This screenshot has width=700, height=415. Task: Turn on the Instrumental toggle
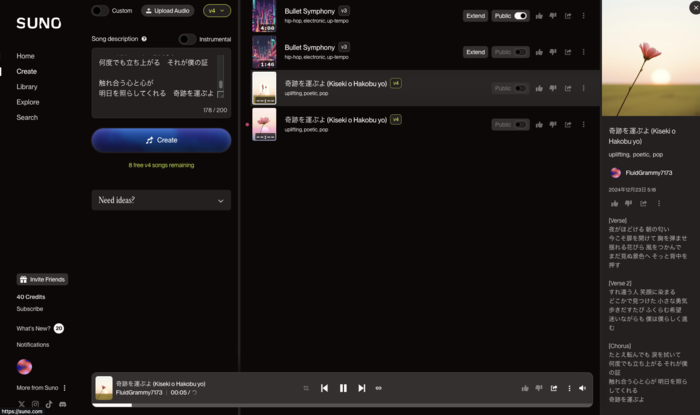187,39
